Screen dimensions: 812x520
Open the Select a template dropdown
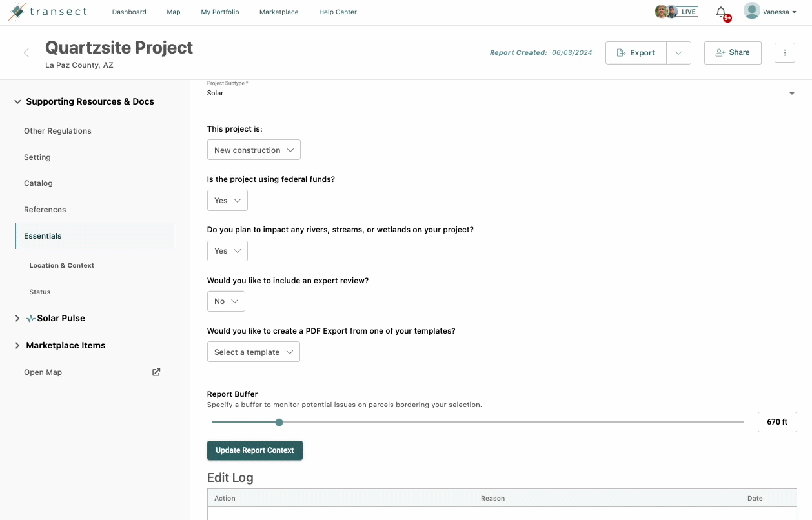pos(253,352)
